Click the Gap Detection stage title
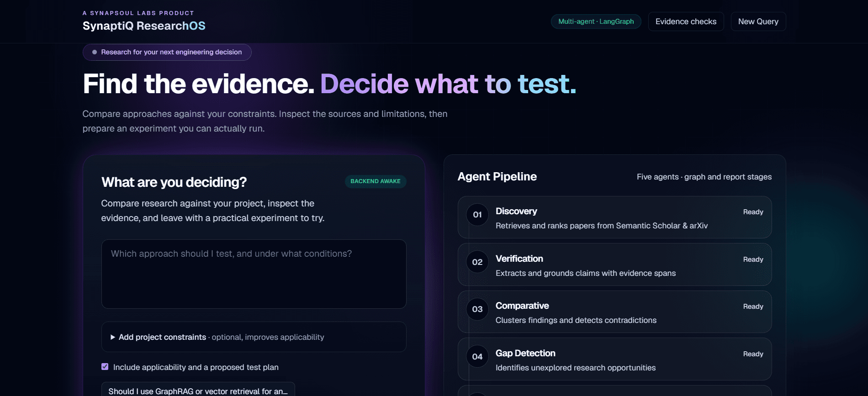This screenshot has width=868, height=396. pos(525,353)
